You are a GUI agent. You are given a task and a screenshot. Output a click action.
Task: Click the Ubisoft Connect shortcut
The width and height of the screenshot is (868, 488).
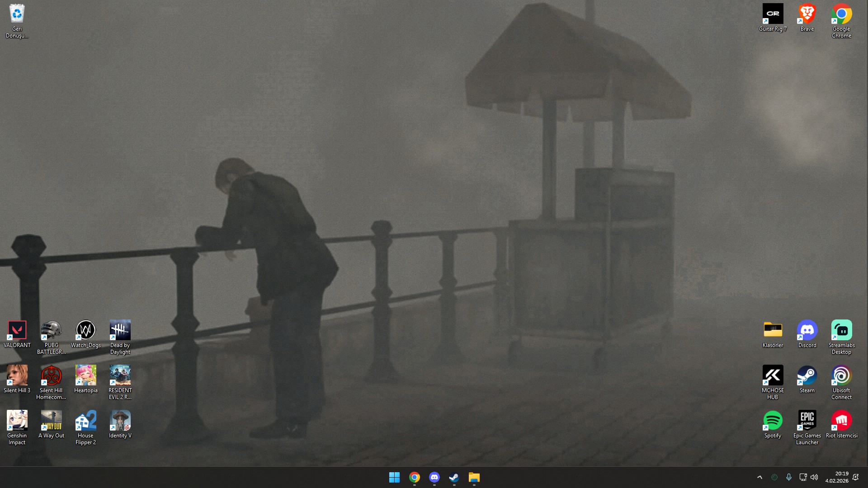click(841, 376)
